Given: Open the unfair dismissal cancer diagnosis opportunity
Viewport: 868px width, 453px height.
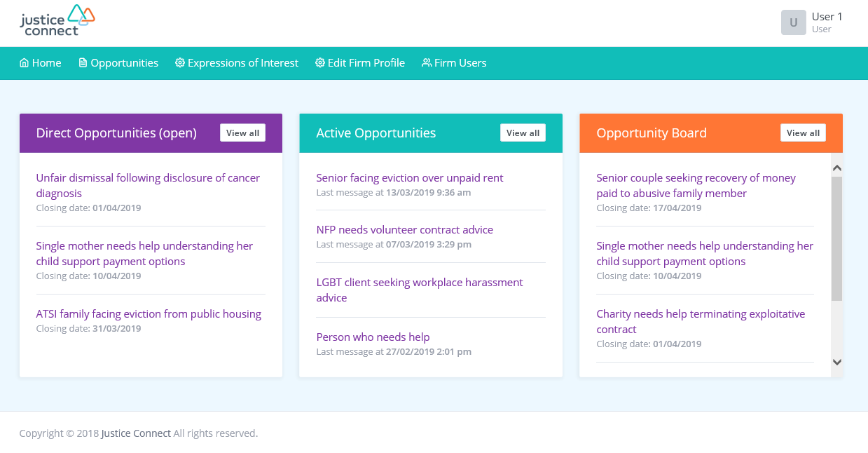Looking at the screenshot, I should tap(148, 185).
